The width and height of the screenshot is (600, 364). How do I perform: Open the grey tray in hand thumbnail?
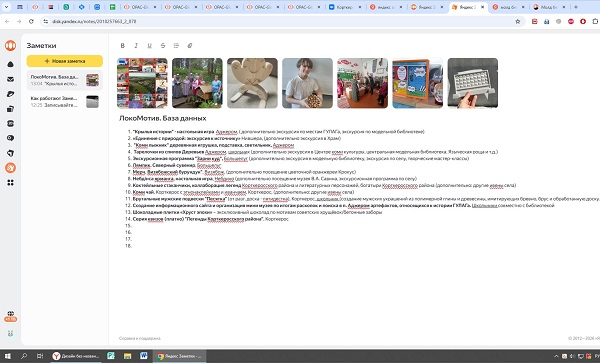[x=473, y=83]
